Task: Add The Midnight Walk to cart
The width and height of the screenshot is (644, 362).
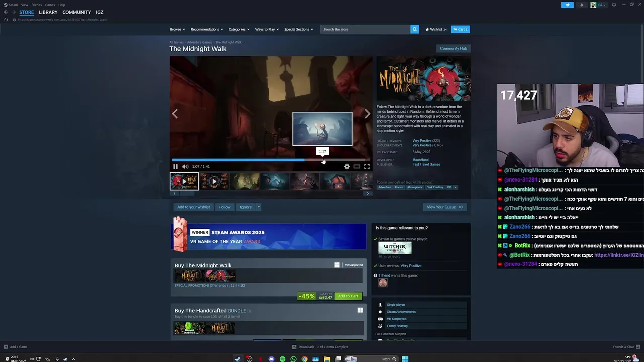Action: (x=348, y=296)
